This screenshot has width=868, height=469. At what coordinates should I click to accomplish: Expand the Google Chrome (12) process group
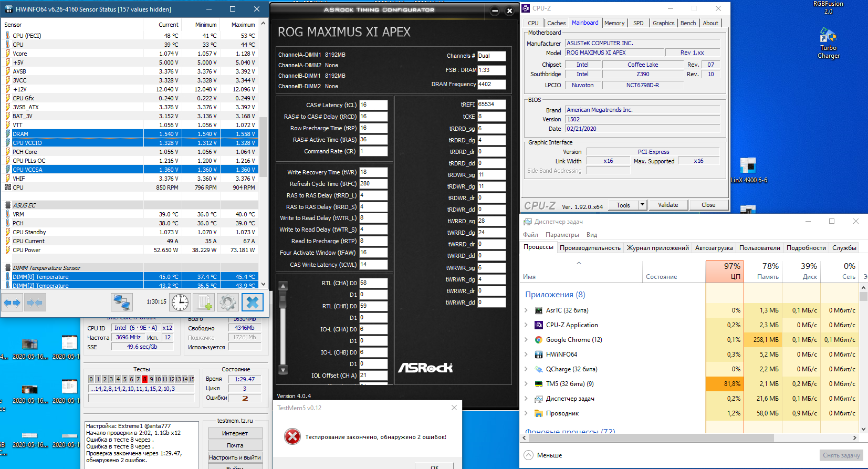pos(526,340)
